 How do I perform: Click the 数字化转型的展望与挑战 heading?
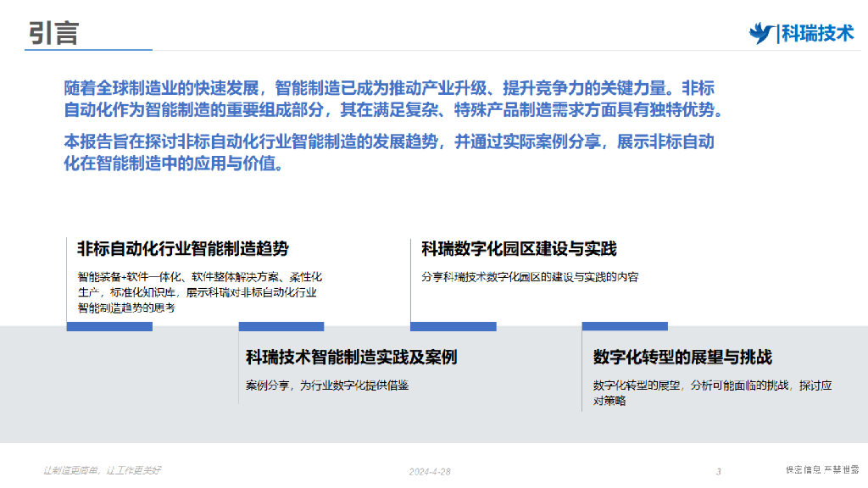click(682, 357)
